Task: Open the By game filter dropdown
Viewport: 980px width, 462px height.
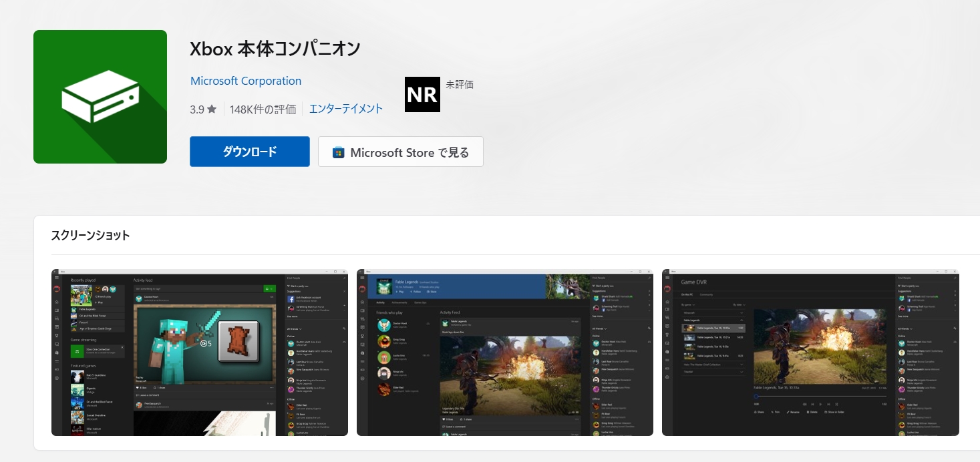Action: tap(688, 304)
